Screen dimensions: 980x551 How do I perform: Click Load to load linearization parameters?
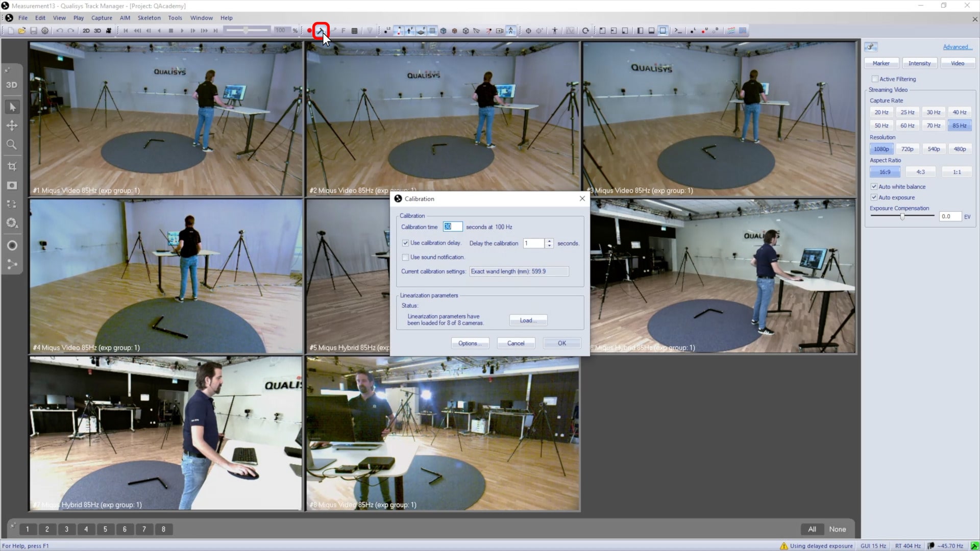[x=528, y=320]
